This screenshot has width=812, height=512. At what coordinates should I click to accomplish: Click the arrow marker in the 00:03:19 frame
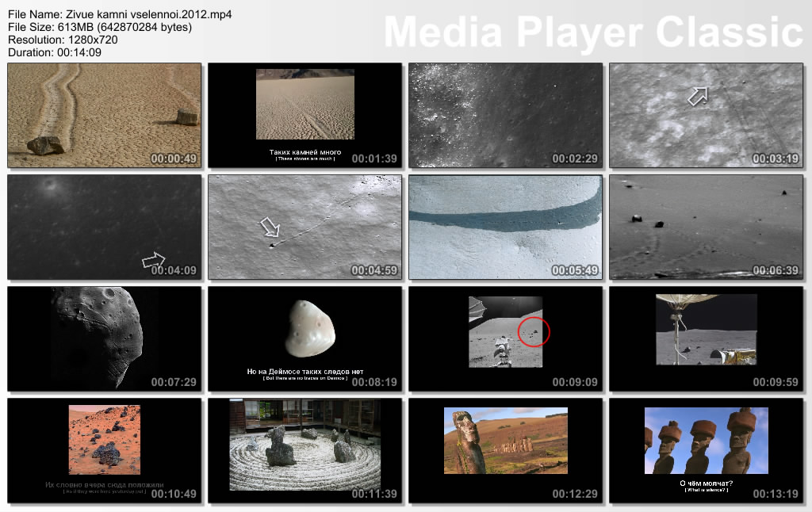[x=697, y=97]
